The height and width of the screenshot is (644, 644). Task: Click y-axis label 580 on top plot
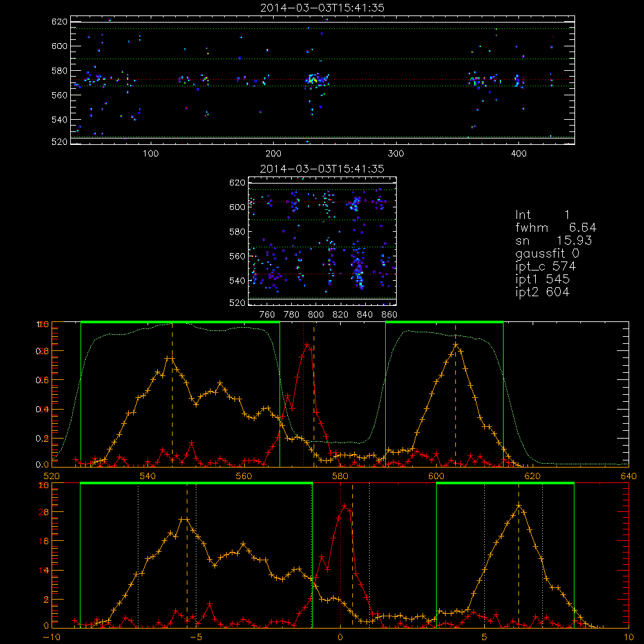pos(59,71)
